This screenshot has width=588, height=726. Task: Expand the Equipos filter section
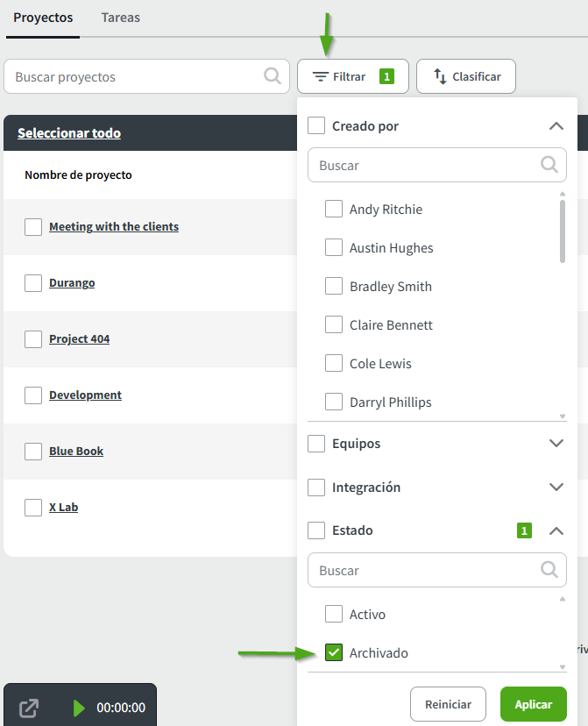tap(556, 444)
